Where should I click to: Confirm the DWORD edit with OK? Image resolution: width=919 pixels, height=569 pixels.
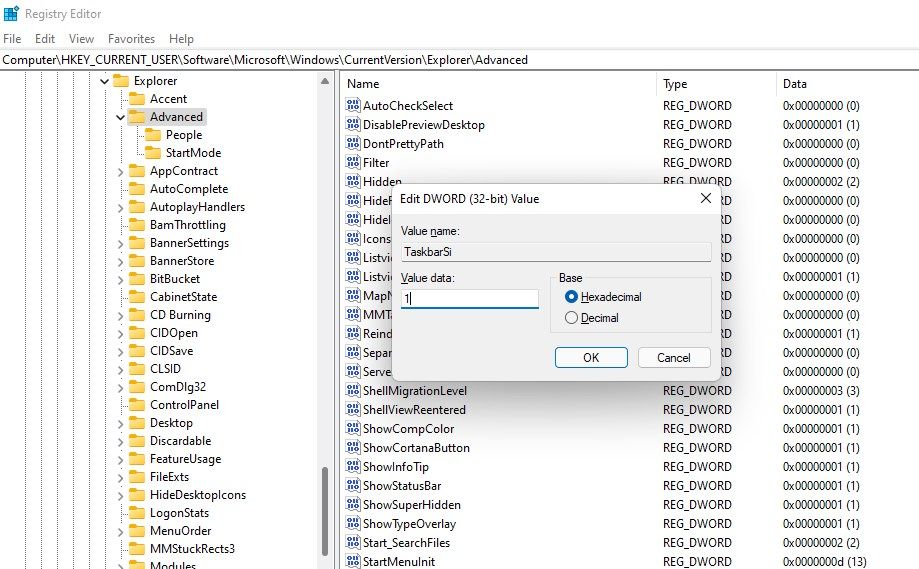[591, 357]
